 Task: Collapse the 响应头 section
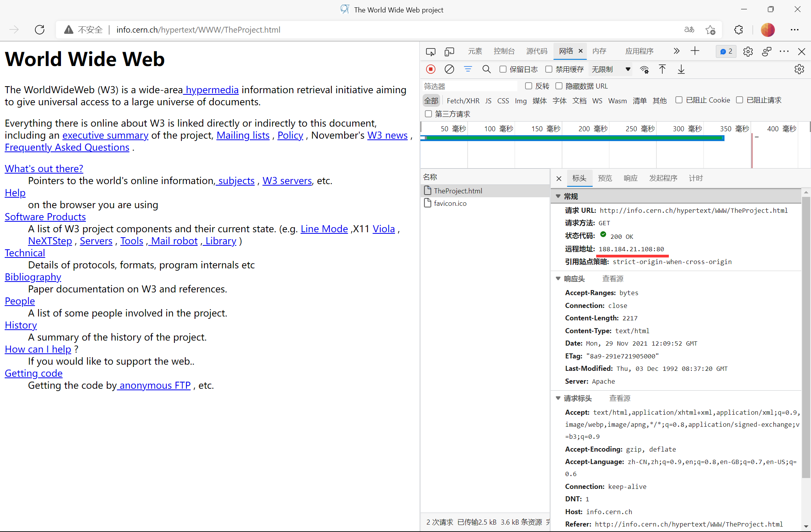558,278
